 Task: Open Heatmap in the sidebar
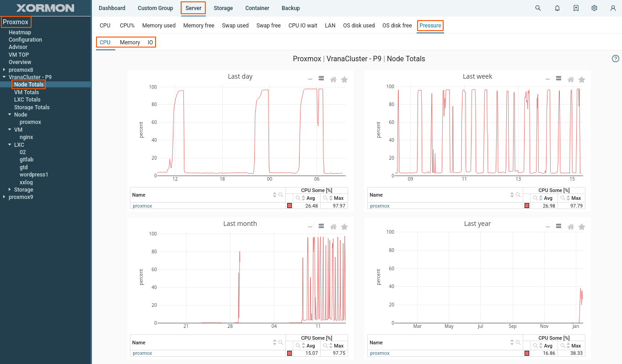pos(20,32)
